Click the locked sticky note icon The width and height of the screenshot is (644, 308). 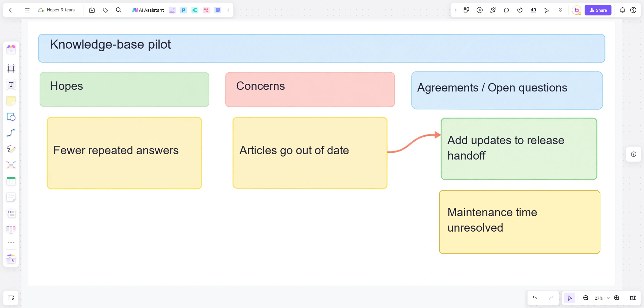466,10
